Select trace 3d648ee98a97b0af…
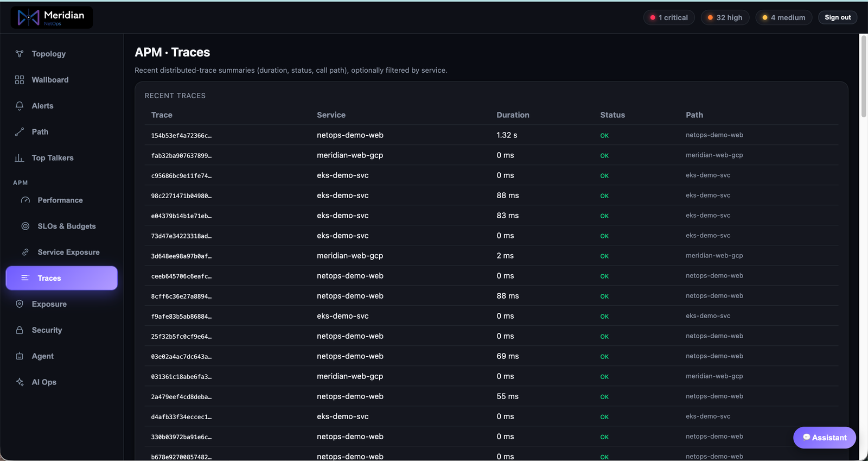 (x=181, y=256)
